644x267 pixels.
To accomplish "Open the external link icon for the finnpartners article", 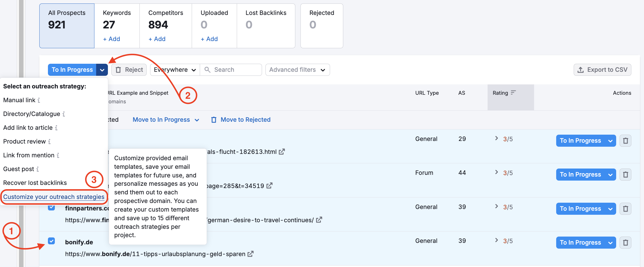I will [x=319, y=220].
